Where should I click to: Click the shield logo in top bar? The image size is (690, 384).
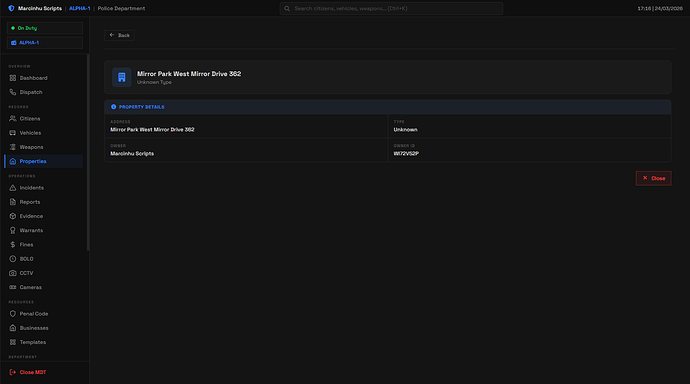(x=11, y=8)
